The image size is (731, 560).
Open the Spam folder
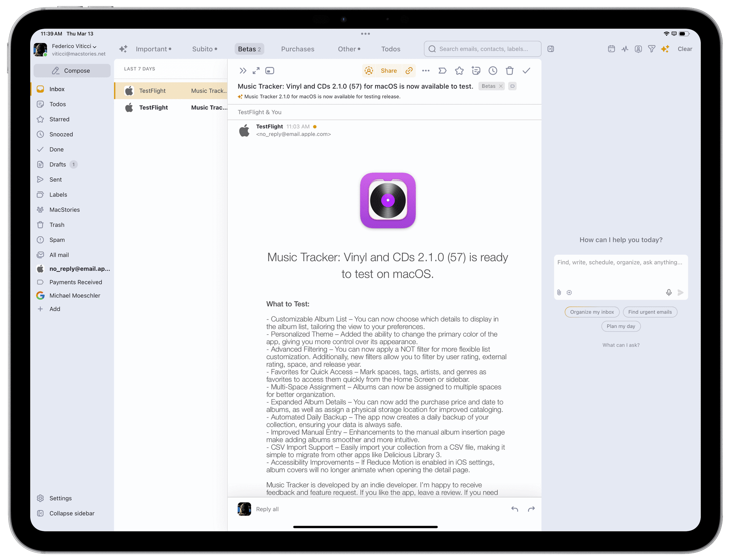coord(72,240)
